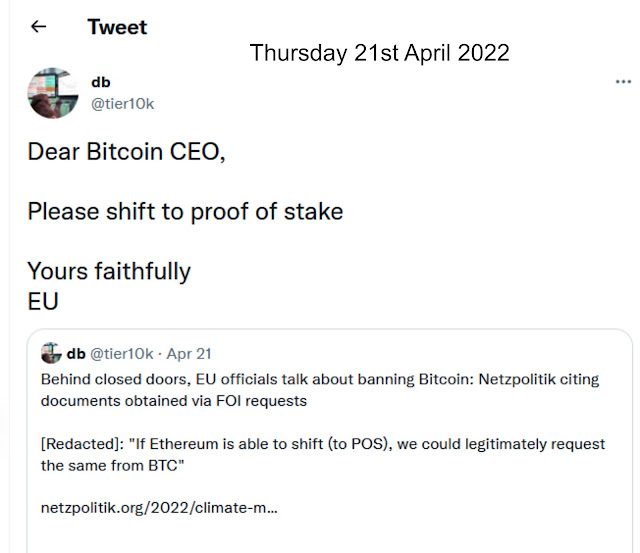Click the large db profile avatar
The width and height of the screenshot is (640, 553).
[x=52, y=94]
